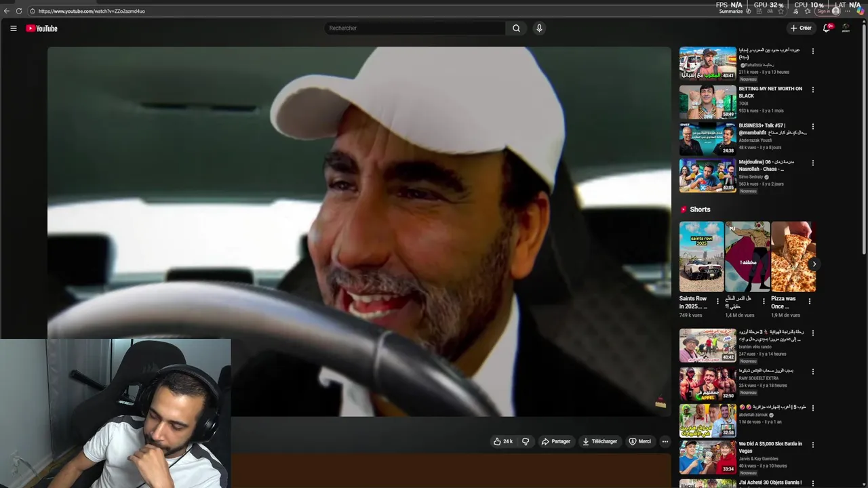Screen dimensions: 868x488
Task: Click the Copilot icon in the browser toolbar
Action: tap(860, 11)
